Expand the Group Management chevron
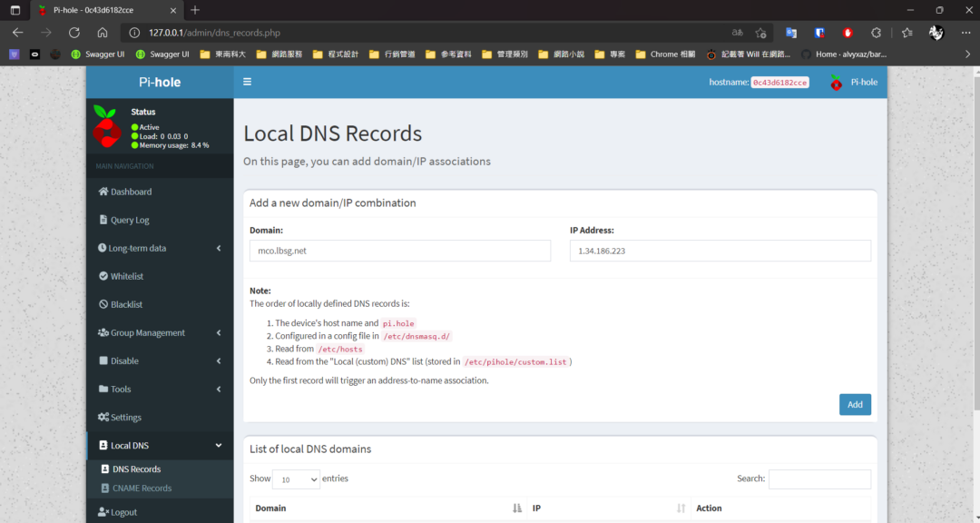 (219, 333)
